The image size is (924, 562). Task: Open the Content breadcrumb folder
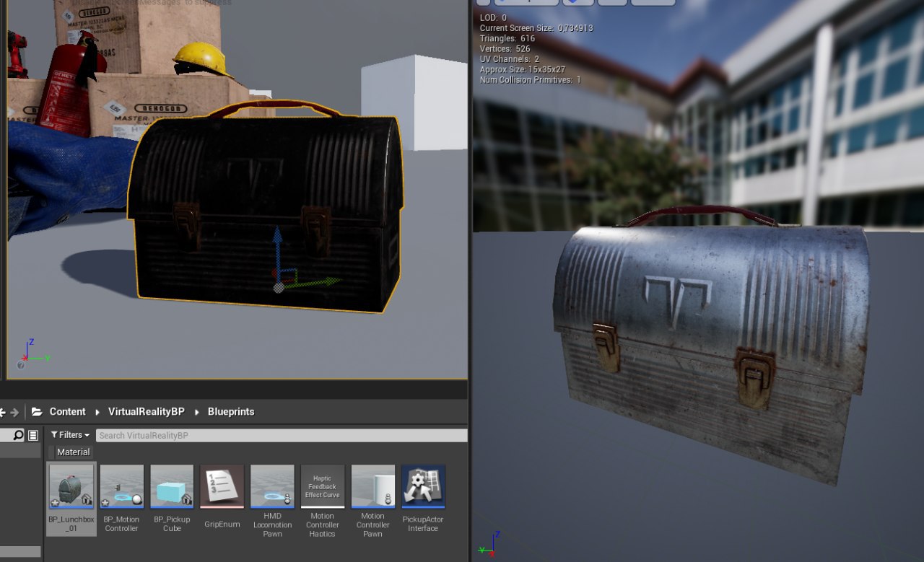pyautogui.click(x=67, y=412)
